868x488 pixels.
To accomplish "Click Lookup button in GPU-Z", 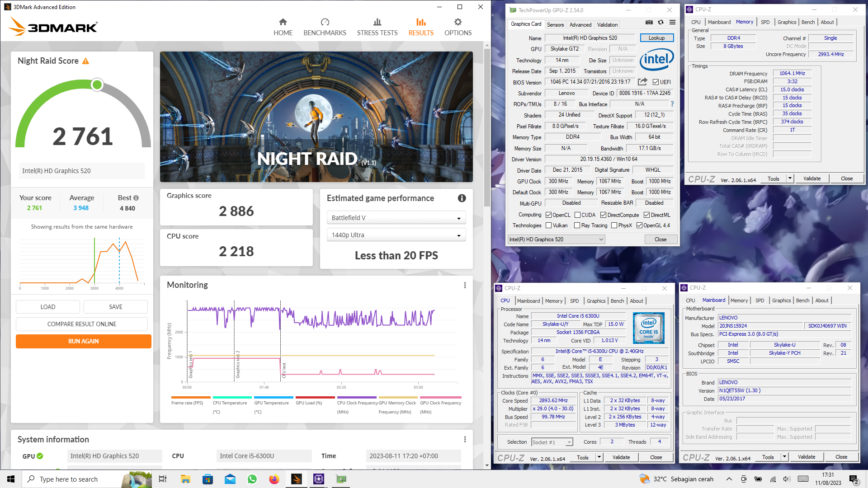I will [656, 38].
